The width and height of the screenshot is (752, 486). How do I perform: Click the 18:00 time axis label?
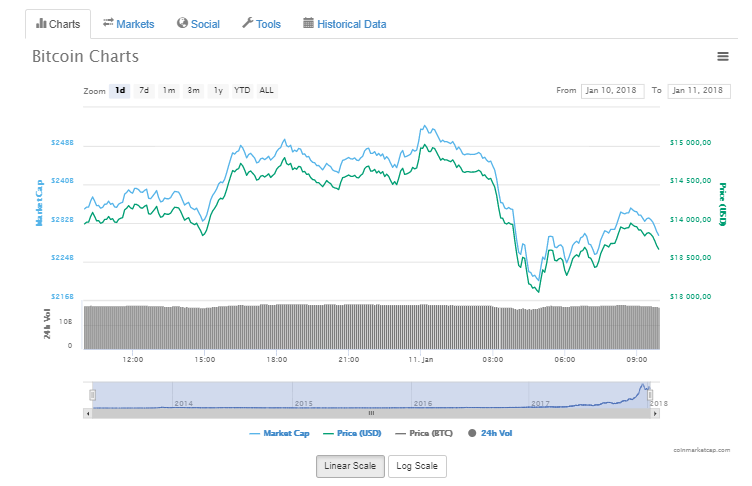pyautogui.click(x=277, y=359)
